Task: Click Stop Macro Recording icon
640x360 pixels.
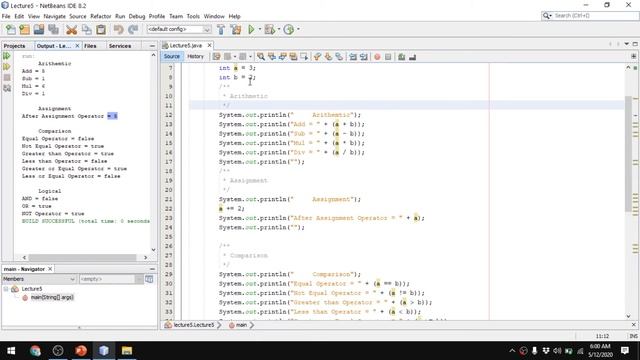Action: pyautogui.click(x=388, y=57)
